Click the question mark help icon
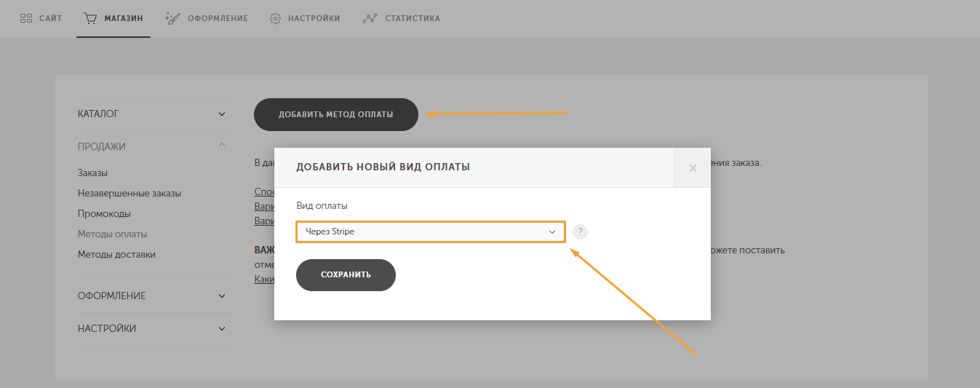The image size is (980, 388). (x=580, y=231)
